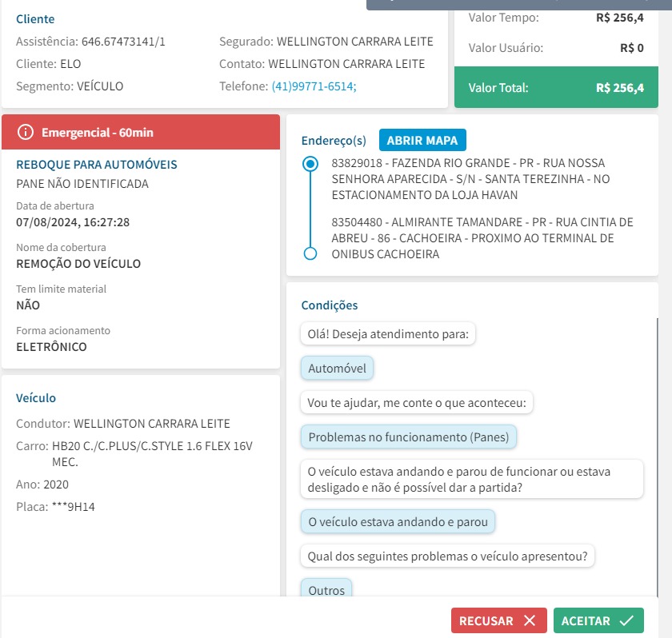The width and height of the screenshot is (672, 638).
Task: Click the destination address marker circle
Action: point(310,253)
